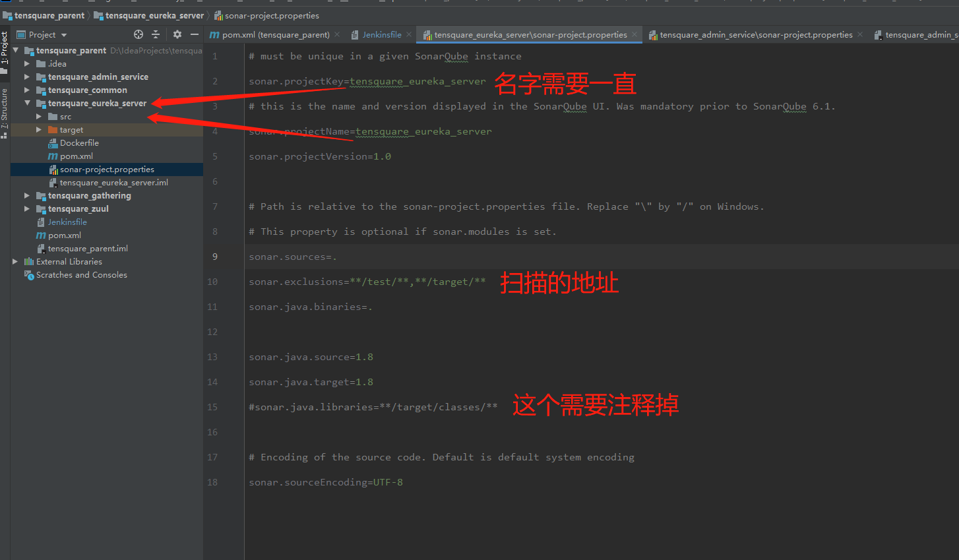Switch to tensquare_admin_service\sonar-project.properties tab
The image size is (959, 560).
tap(751, 34)
